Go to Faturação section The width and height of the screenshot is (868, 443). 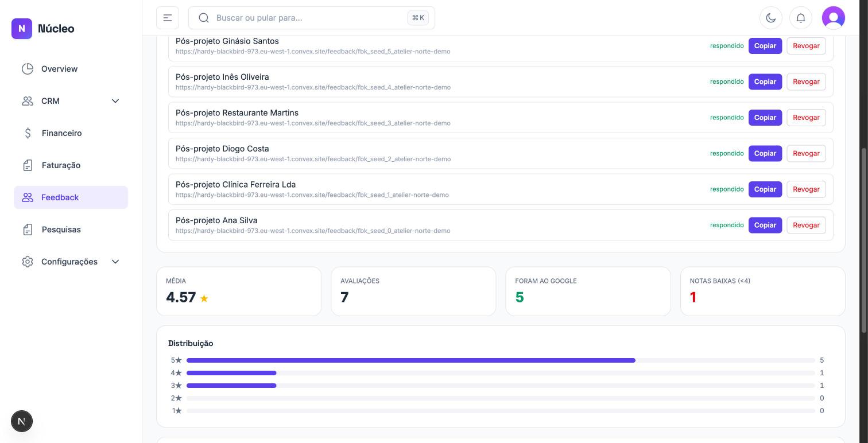click(x=71, y=165)
